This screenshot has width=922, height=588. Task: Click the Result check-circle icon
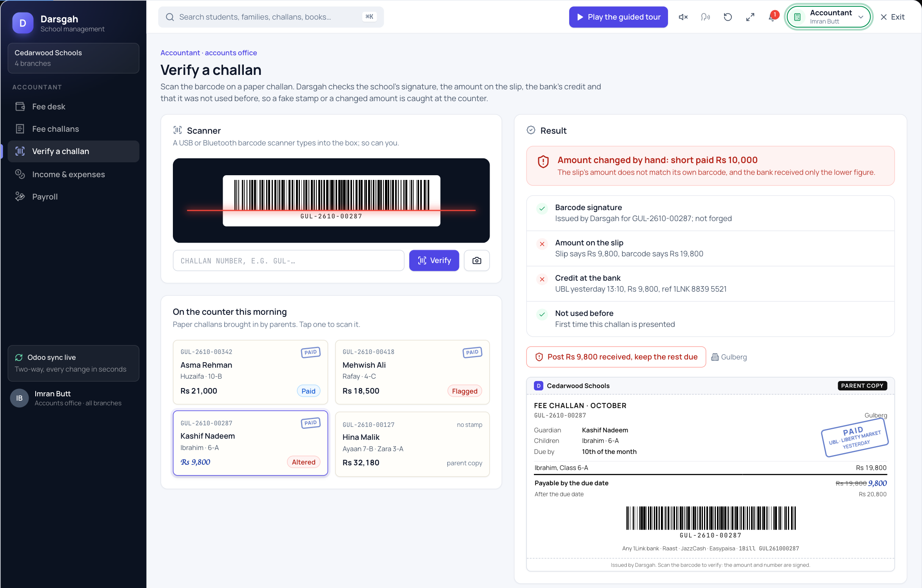(531, 130)
